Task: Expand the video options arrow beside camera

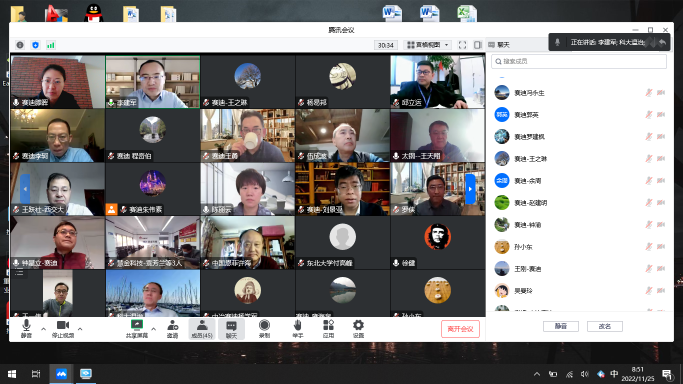Action: (x=80, y=329)
